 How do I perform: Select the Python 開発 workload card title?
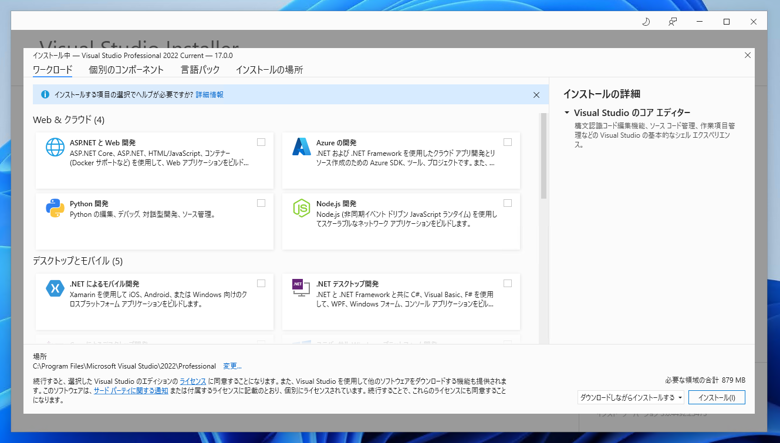89,204
